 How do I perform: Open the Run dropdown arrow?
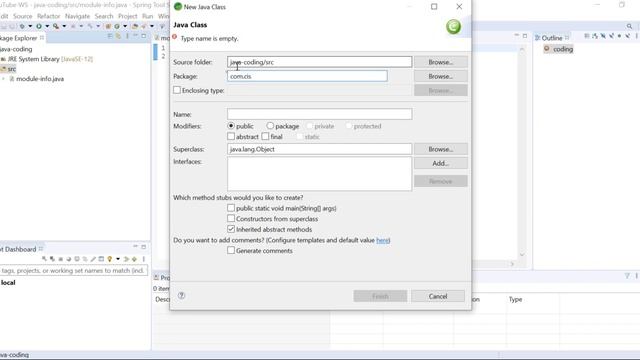coord(47,26)
